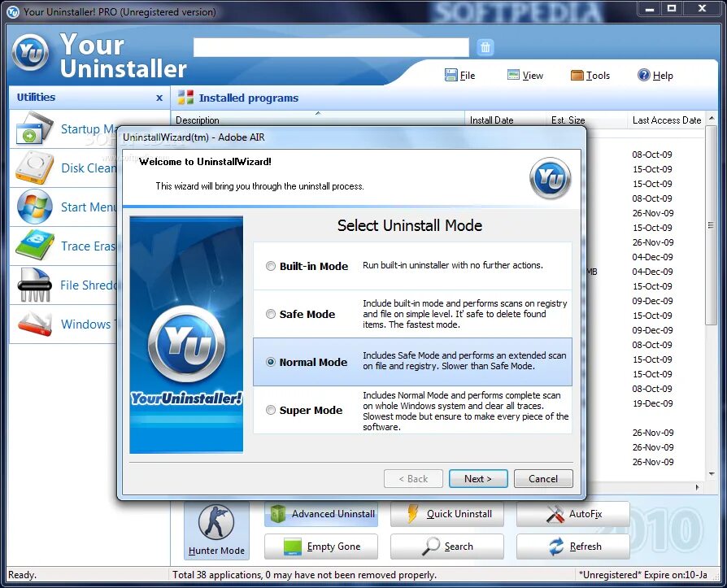
Task: Click the Your Uninstaller main logo
Action: [31, 52]
